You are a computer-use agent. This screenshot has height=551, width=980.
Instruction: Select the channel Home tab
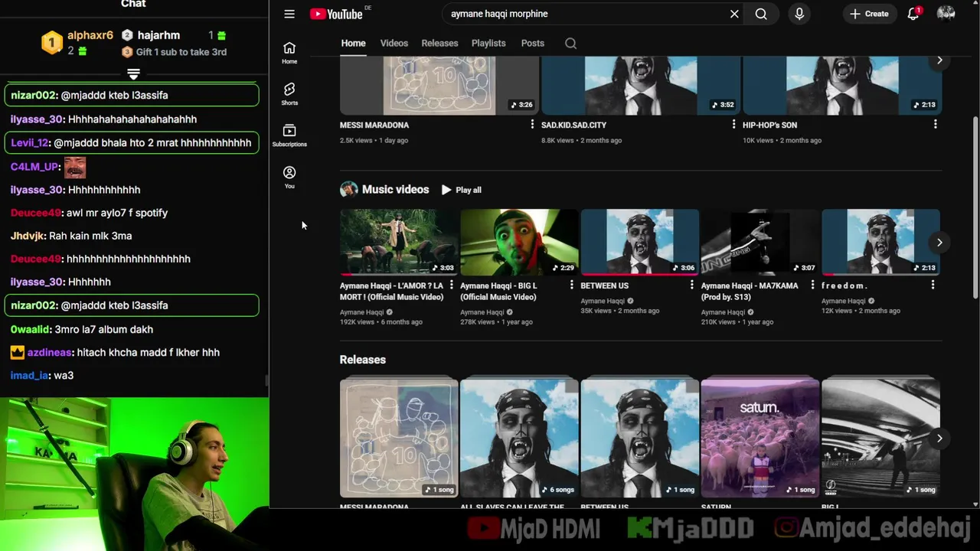353,44
